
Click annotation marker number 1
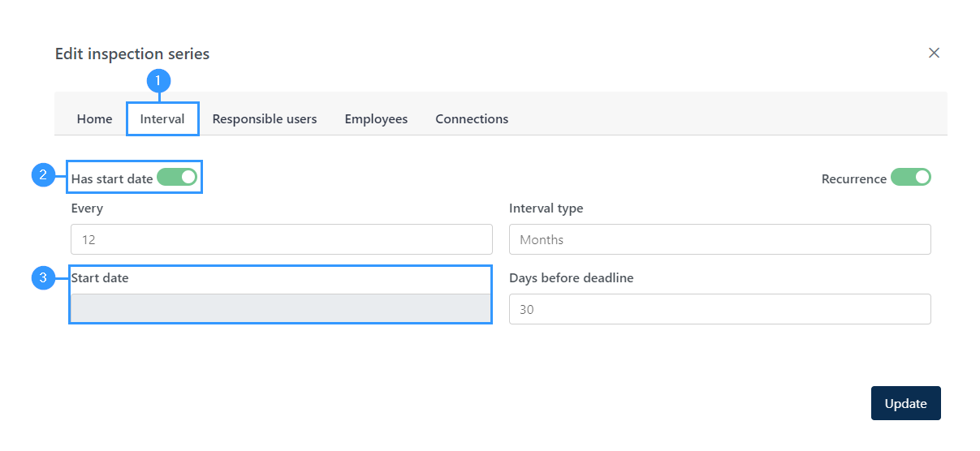[x=158, y=81]
